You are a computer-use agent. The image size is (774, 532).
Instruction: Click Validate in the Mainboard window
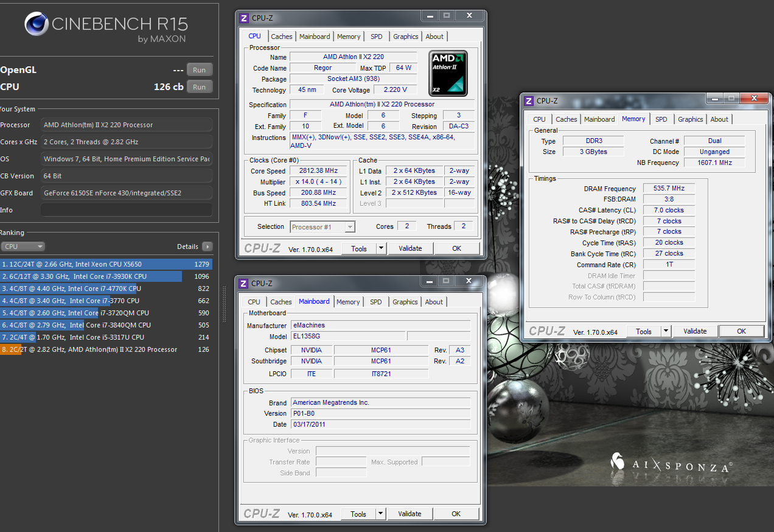pos(410,514)
